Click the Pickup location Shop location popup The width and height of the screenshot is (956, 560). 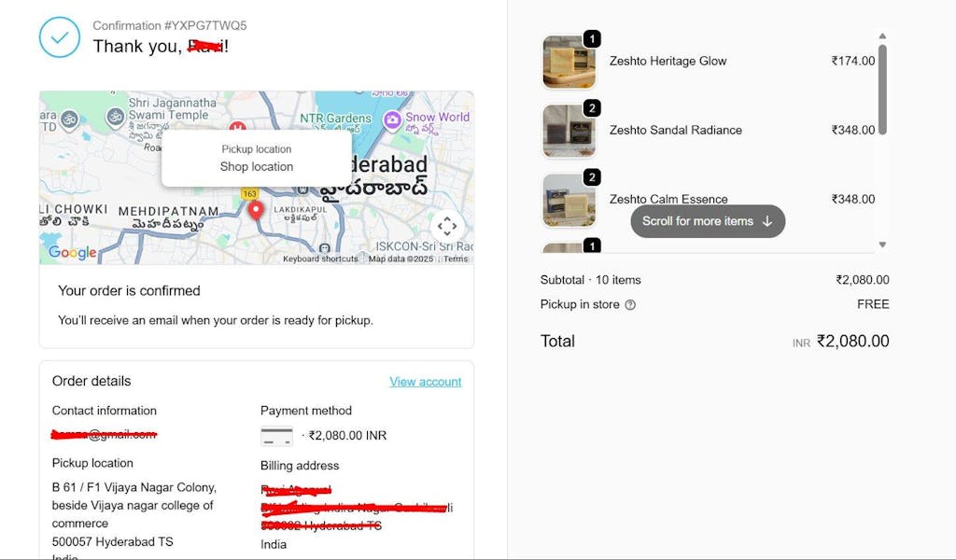pos(257,159)
